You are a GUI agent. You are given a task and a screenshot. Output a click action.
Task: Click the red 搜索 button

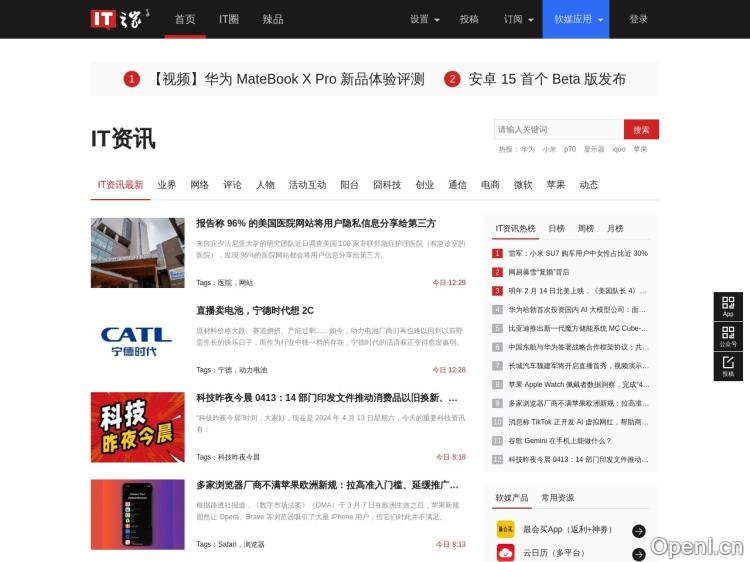(641, 129)
